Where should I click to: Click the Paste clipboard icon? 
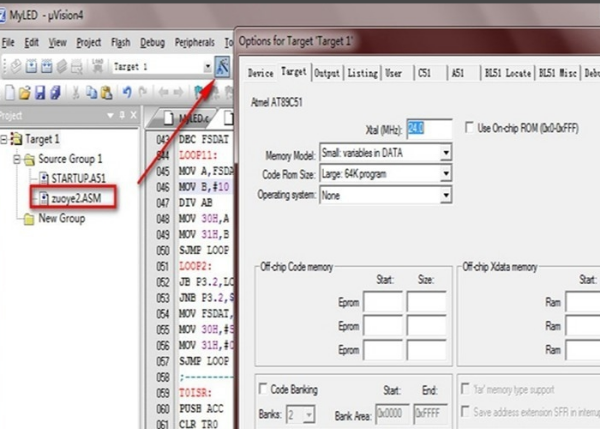[x=107, y=93]
